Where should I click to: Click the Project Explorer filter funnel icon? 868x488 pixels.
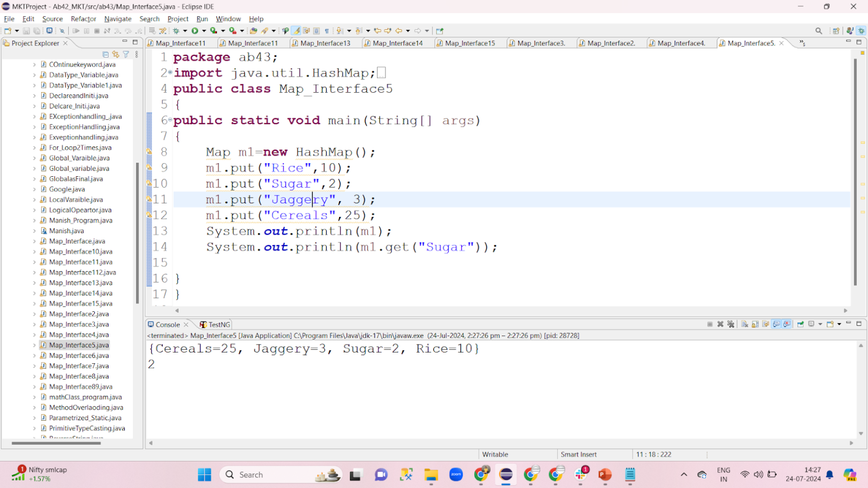coord(126,54)
